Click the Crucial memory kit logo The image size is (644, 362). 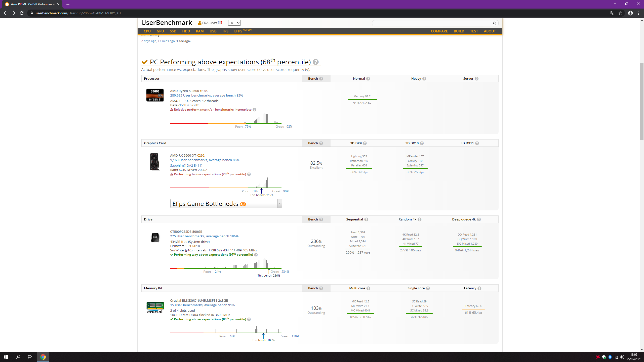tap(155, 308)
